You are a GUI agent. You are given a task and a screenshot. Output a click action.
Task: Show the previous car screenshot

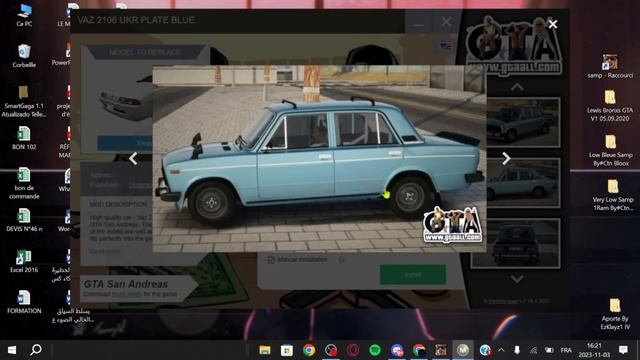tap(133, 158)
